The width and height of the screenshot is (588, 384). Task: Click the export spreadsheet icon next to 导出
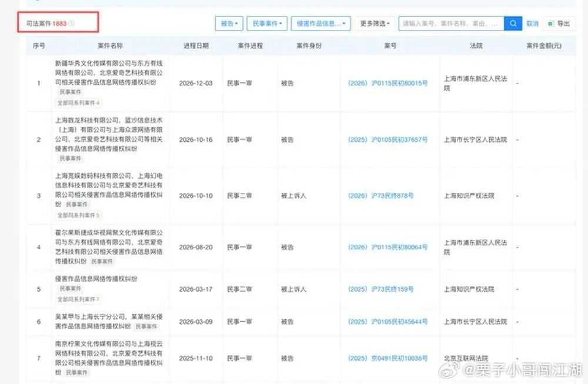point(550,24)
